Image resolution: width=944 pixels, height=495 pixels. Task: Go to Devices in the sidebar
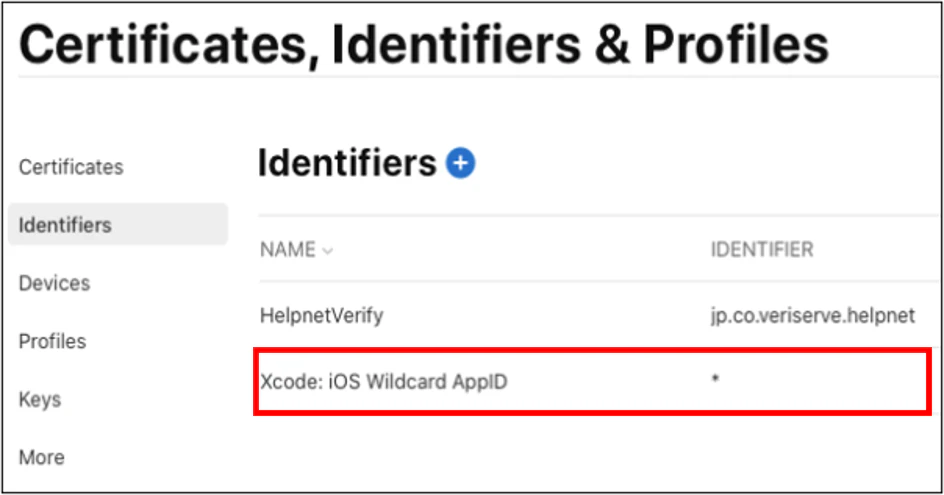54,283
